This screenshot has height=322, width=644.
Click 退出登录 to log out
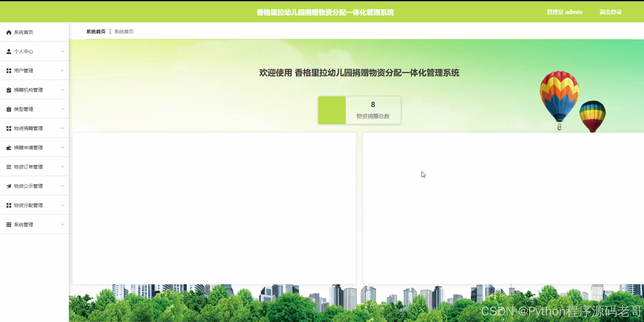click(x=610, y=12)
